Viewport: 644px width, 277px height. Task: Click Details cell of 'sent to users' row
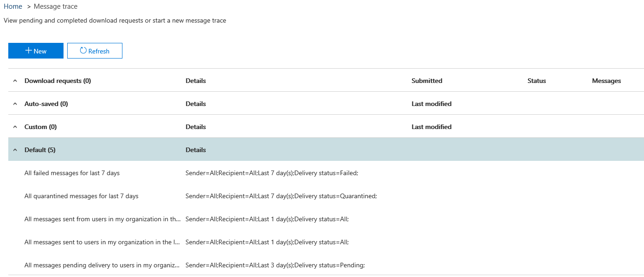tap(267, 242)
